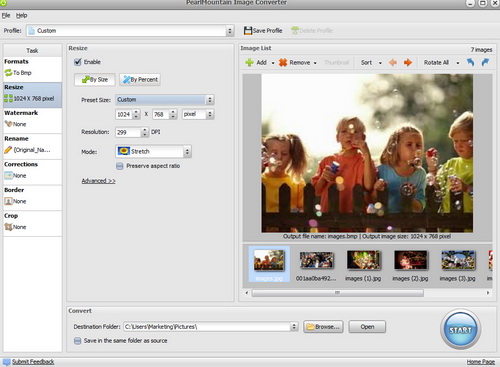
Task: Click the orange Remove cross icon
Action: pos(283,62)
